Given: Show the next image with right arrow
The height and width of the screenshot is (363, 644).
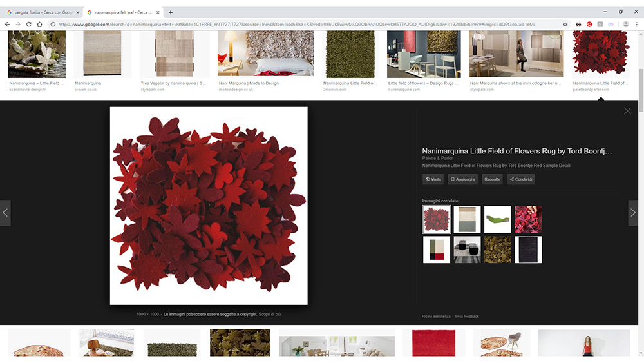Looking at the screenshot, I should 633,213.
